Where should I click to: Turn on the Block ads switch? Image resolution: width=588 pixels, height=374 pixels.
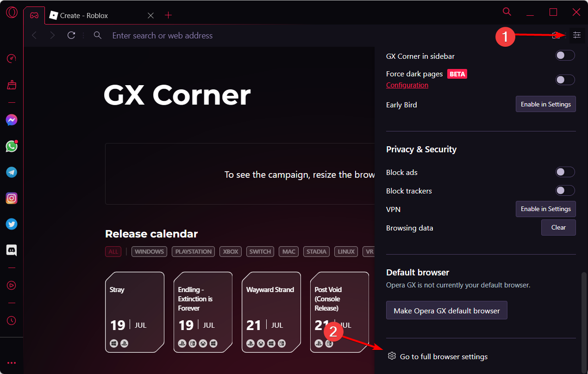coord(565,172)
